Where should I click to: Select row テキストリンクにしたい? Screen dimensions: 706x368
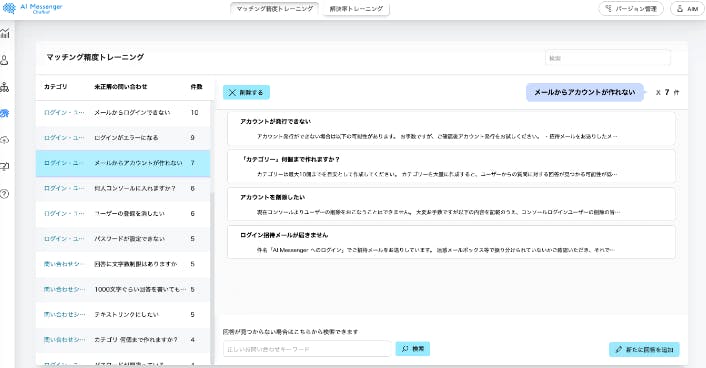click(x=123, y=314)
